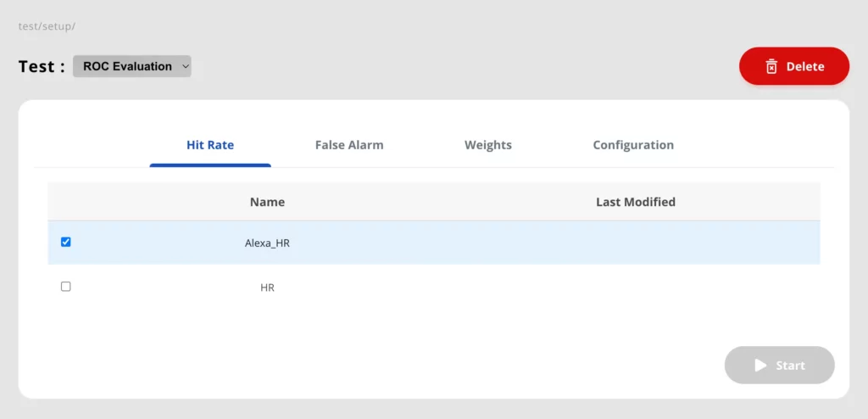Open the False Alarm tab
This screenshot has height=419, width=868.
click(x=349, y=145)
